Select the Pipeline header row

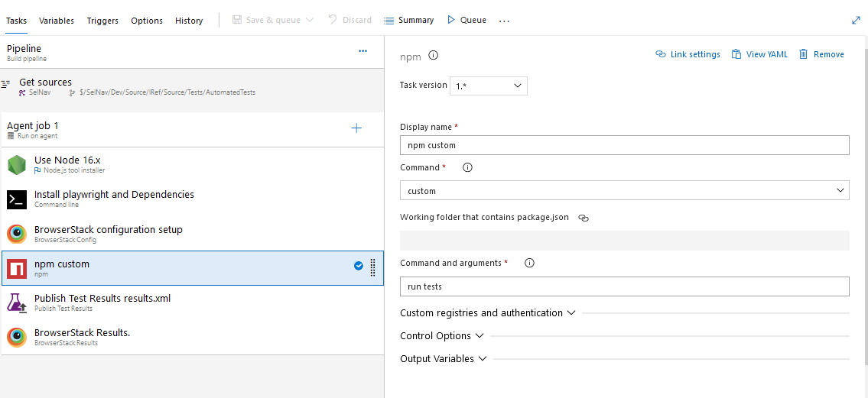point(191,53)
